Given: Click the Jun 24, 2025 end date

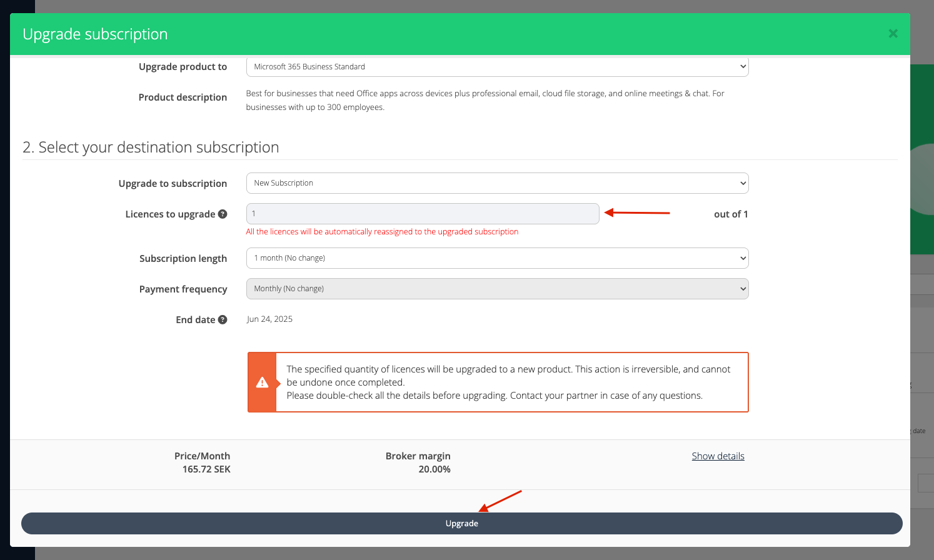Looking at the screenshot, I should [x=269, y=319].
